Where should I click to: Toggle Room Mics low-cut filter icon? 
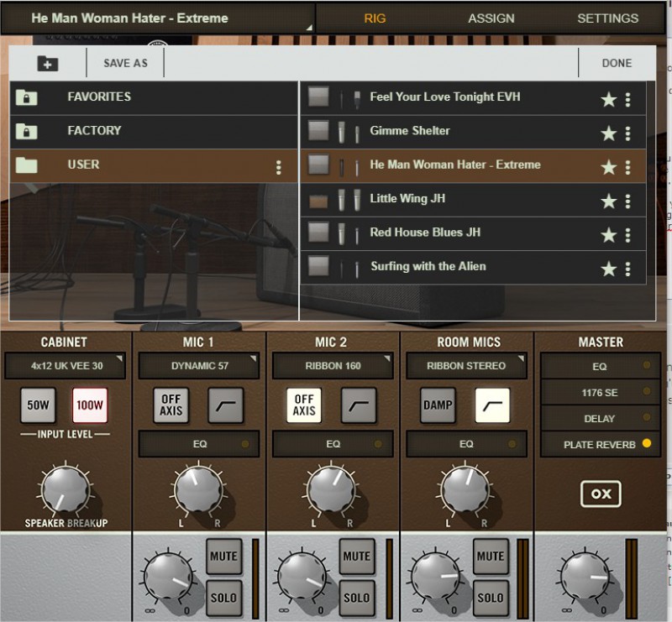[492, 405]
